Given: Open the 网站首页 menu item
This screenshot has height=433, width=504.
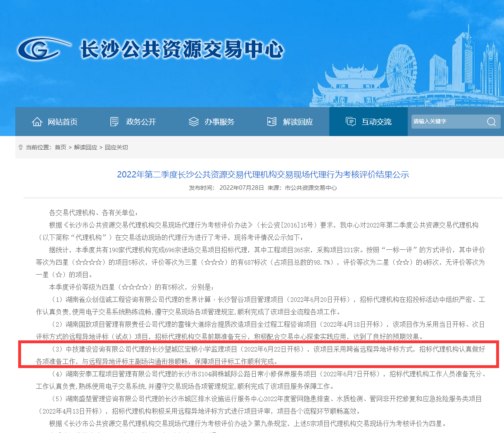Looking at the screenshot, I should pyautogui.click(x=55, y=122).
